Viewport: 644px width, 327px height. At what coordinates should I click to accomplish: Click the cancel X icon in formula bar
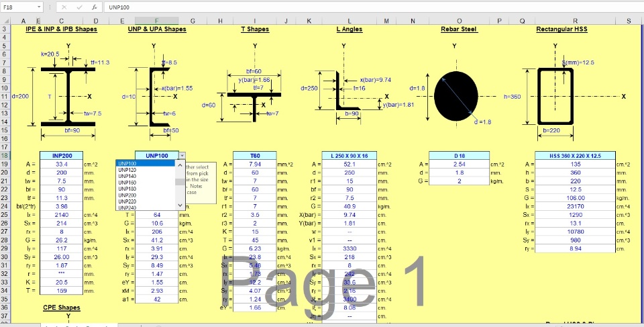click(x=64, y=7)
